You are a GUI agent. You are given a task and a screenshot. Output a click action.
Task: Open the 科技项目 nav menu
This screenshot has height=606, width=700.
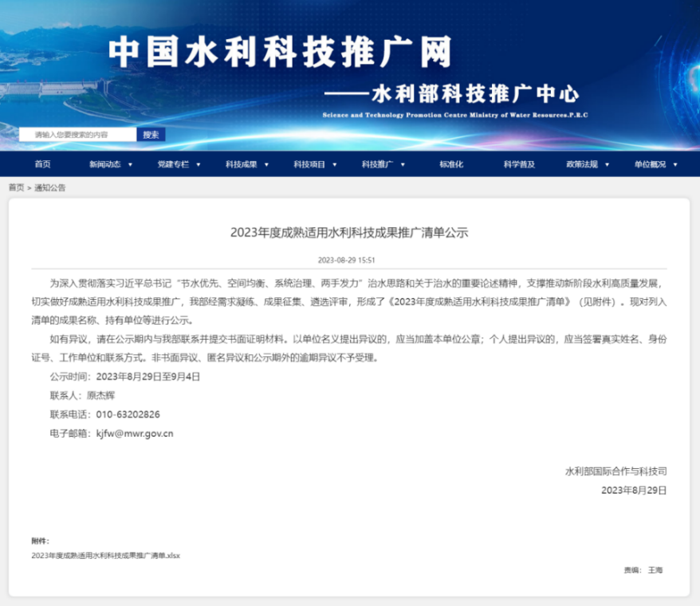pyautogui.click(x=309, y=164)
